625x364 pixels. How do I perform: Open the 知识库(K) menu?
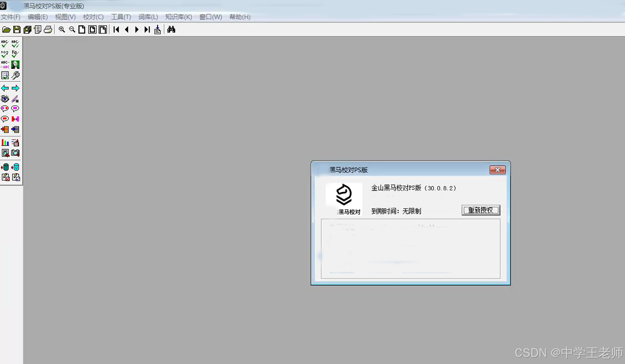pyautogui.click(x=179, y=17)
